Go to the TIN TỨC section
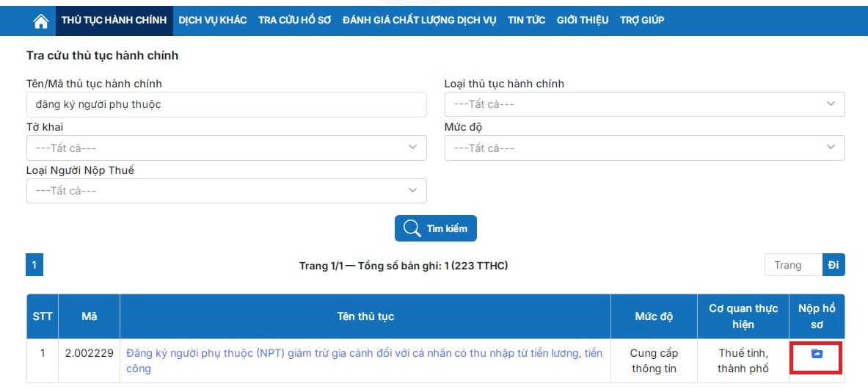The width and height of the screenshot is (868, 392). pyautogui.click(x=526, y=21)
